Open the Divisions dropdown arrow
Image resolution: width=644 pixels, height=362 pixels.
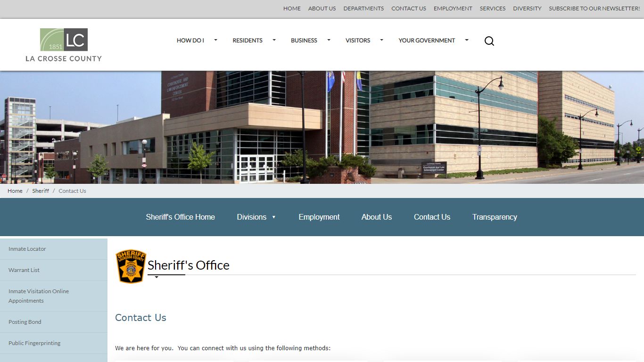[273, 217]
